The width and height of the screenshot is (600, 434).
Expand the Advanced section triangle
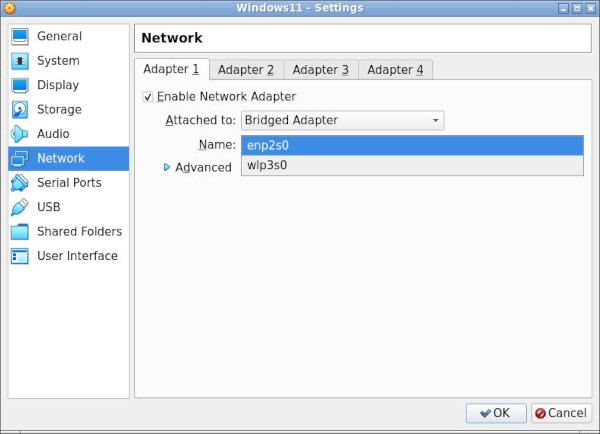click(x=167, y=167)
